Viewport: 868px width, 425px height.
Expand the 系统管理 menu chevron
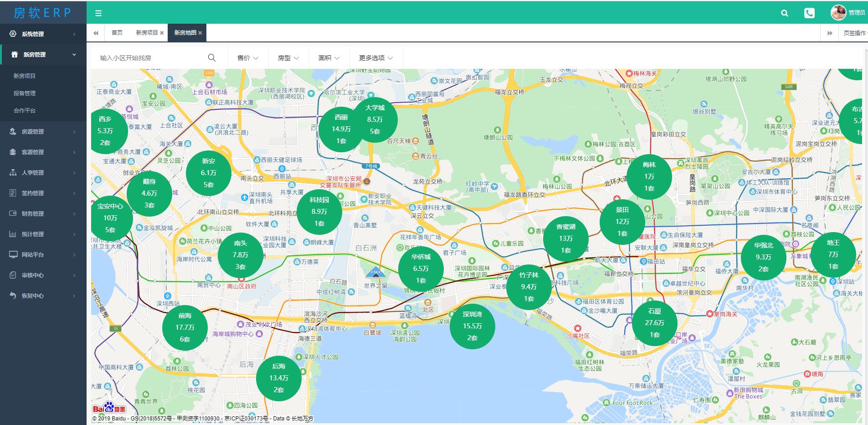coord(74,34)
